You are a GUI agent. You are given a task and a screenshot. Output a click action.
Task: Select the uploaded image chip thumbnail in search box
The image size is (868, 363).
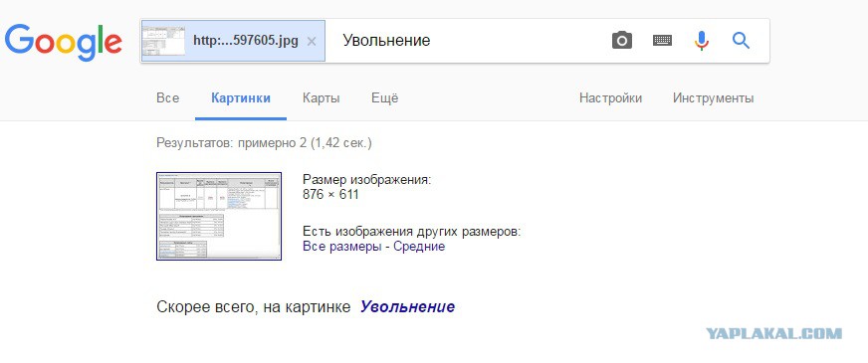(x=164, y=41)
